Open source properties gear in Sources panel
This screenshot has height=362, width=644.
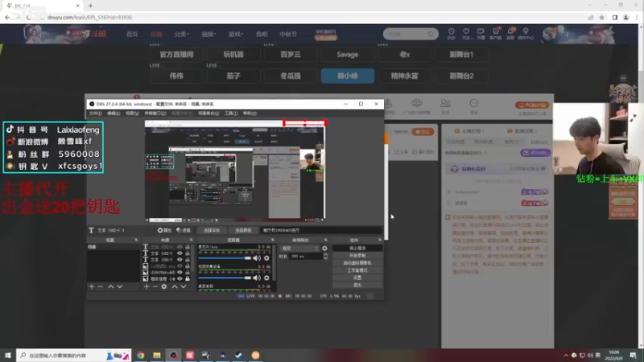tap(164, 286)
